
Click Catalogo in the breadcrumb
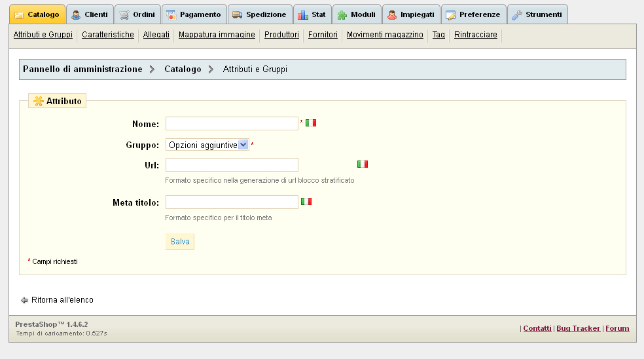[x=183, y=69]
